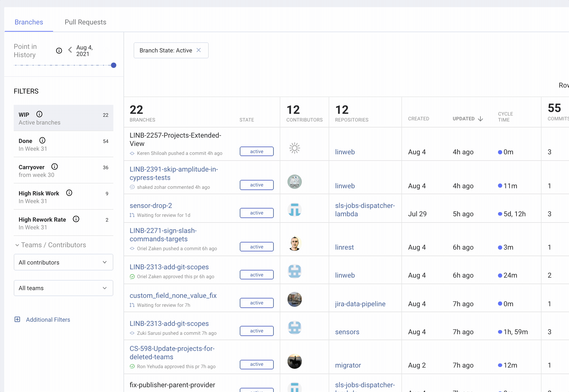Open the Pull Requests tab

point(85,22)
